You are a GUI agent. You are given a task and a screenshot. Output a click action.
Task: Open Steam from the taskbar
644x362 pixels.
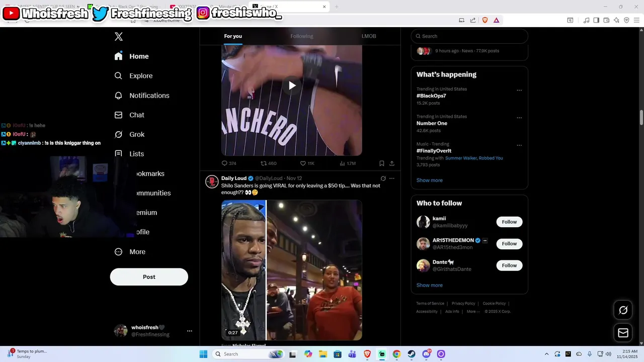pyautogui.click(x=412, y=354)
